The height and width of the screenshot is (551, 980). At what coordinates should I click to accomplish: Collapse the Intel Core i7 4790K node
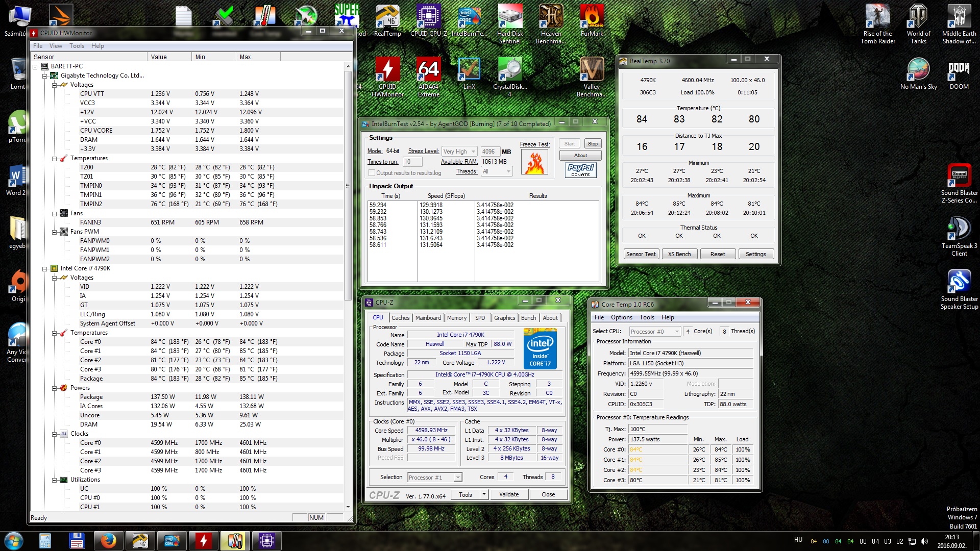pos(44,268)
